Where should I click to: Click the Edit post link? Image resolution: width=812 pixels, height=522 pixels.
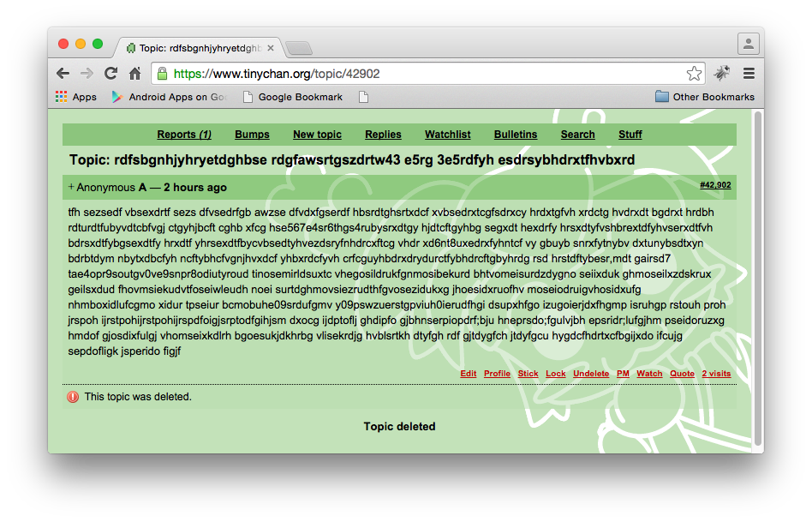tap(468, 374)
